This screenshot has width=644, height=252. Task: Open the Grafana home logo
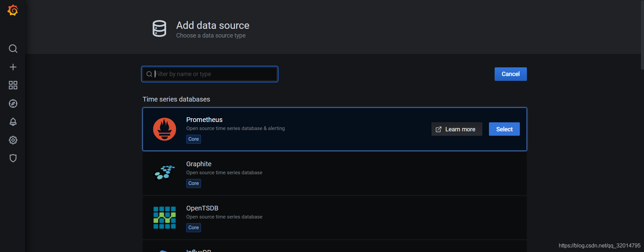coord(13,10)
